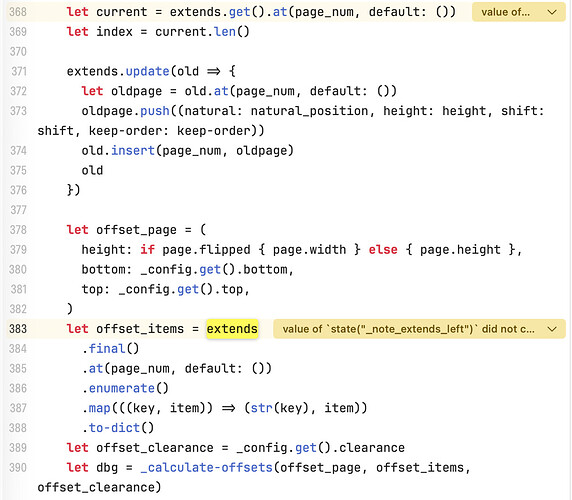Click line number 383 in the gutter

[x=18, y=329]
